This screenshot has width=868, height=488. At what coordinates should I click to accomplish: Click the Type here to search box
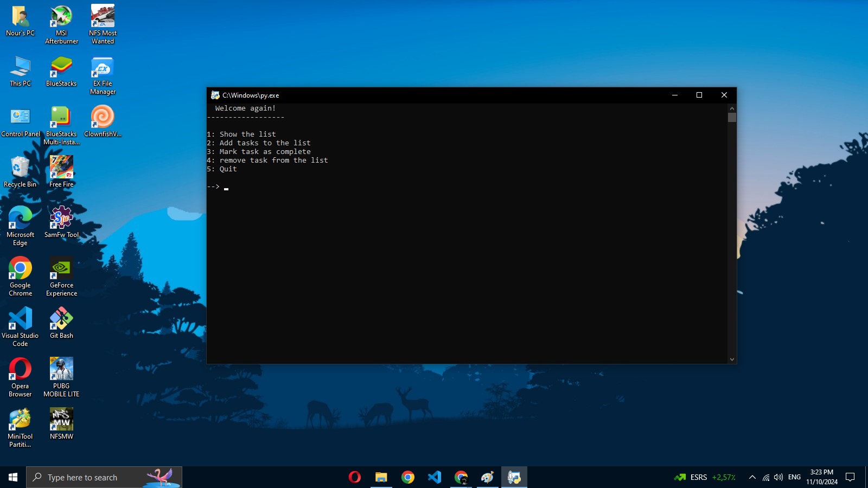click(x=104, y=477)
